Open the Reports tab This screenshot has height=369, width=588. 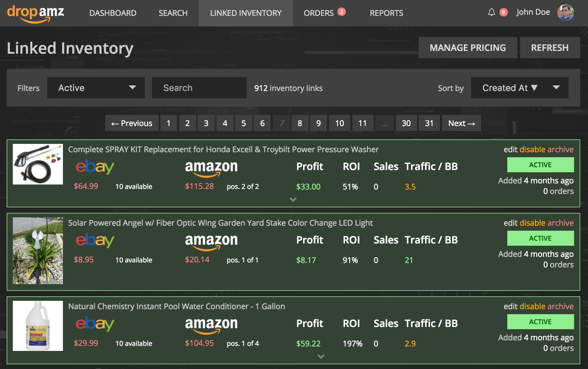pos(386,13)
